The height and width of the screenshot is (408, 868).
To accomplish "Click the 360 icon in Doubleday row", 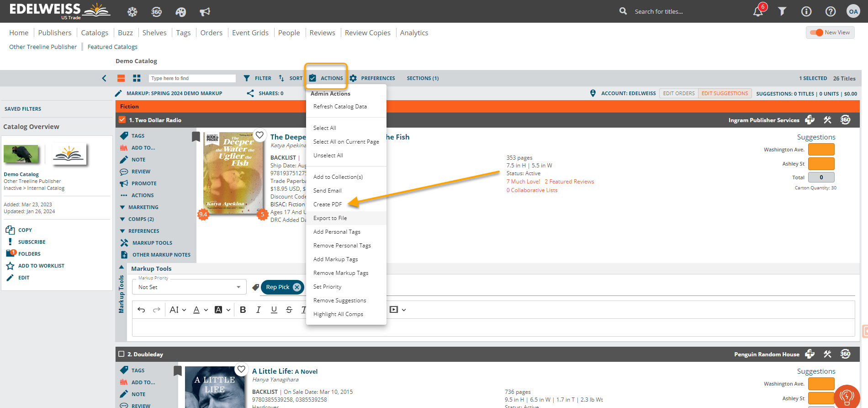I will point(845,354).
